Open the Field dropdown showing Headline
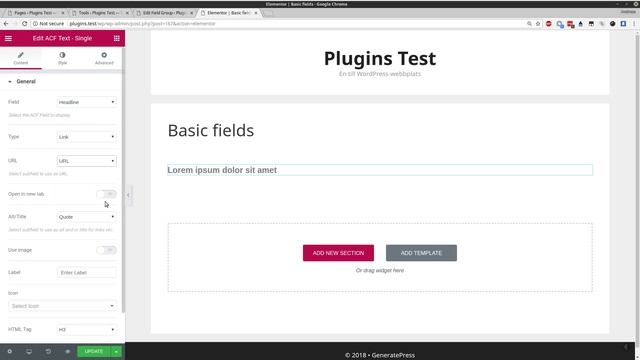 87,102
